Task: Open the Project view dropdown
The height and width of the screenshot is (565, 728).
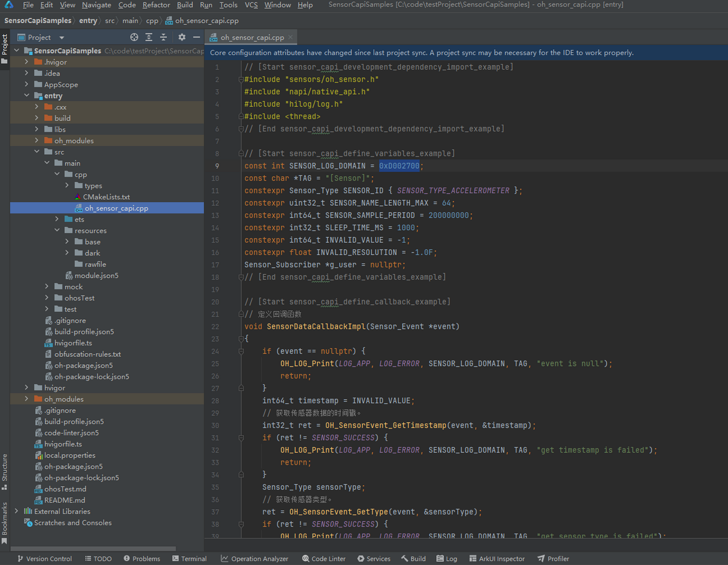Action: tap(61, 37)
